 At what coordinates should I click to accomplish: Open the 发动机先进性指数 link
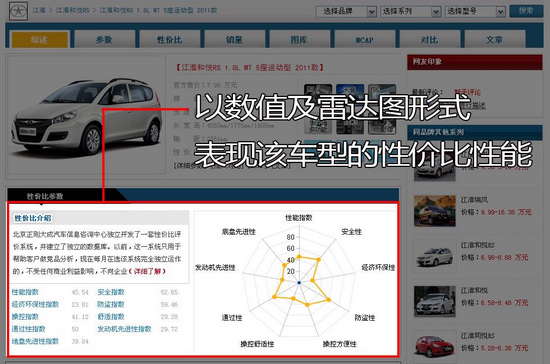pos(124,329)
